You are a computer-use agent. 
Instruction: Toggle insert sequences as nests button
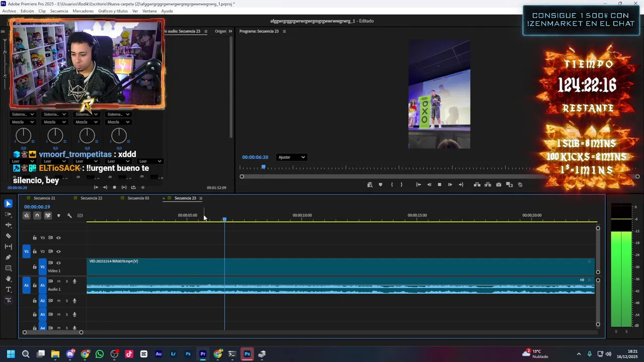click(26, 216)
